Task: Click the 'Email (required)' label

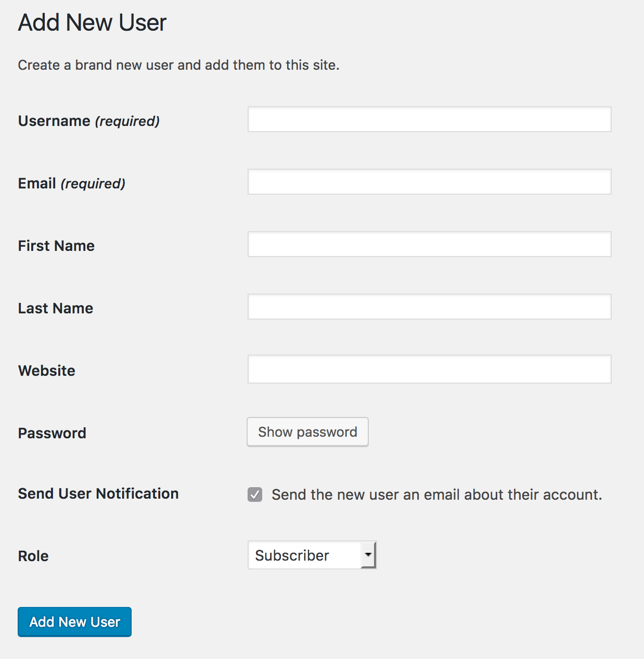Action: [71, 183]
